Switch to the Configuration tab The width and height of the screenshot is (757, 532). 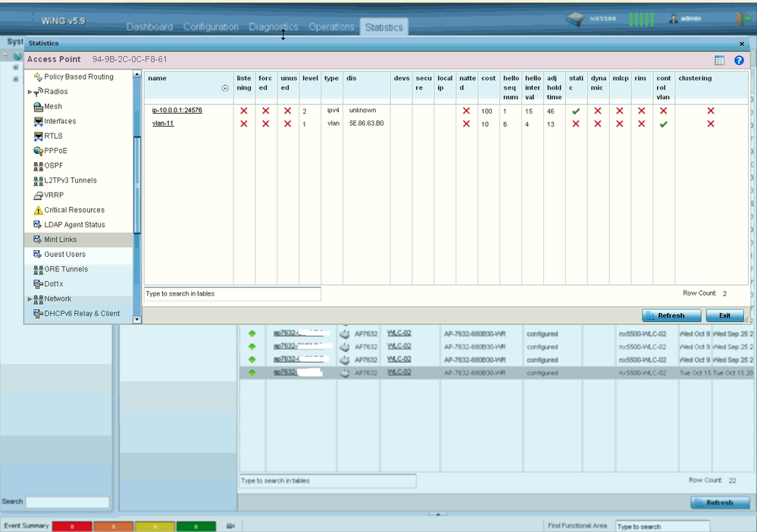click(x=211, y=27)
